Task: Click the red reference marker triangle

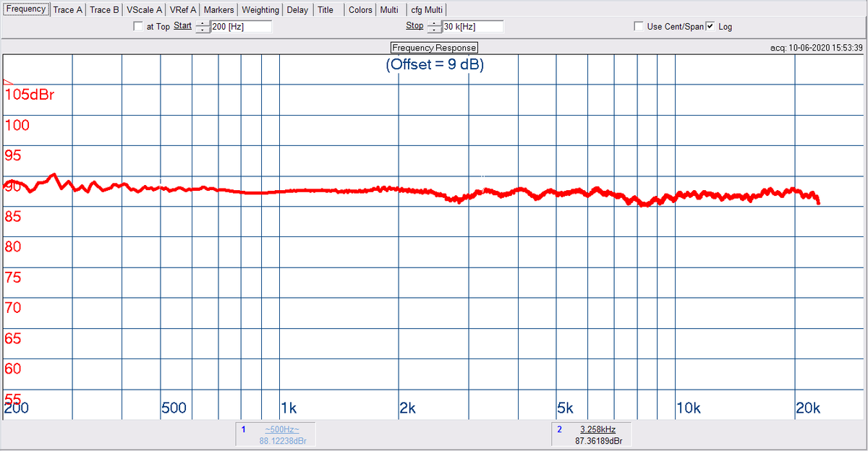Action: point(8,82)
